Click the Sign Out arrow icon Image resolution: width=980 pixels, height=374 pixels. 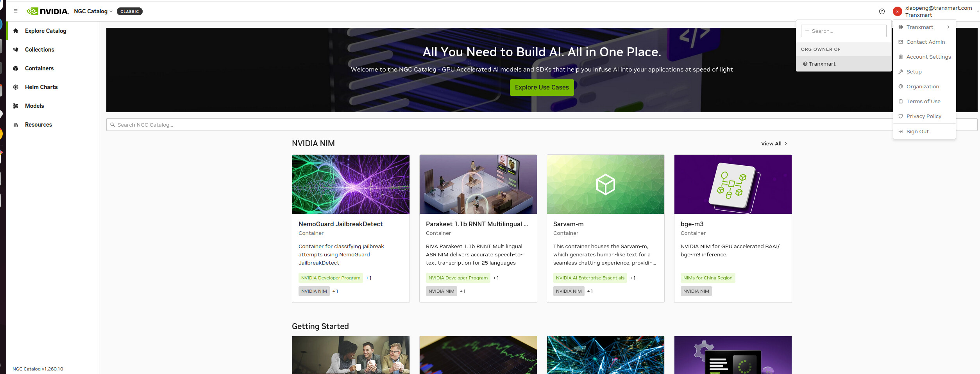pyautogui.click(x=900, y=131)
